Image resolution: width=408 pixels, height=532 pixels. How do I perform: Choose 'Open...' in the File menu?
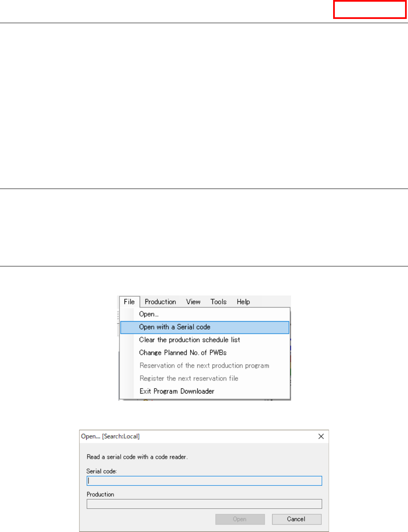[x=205, y=314]
